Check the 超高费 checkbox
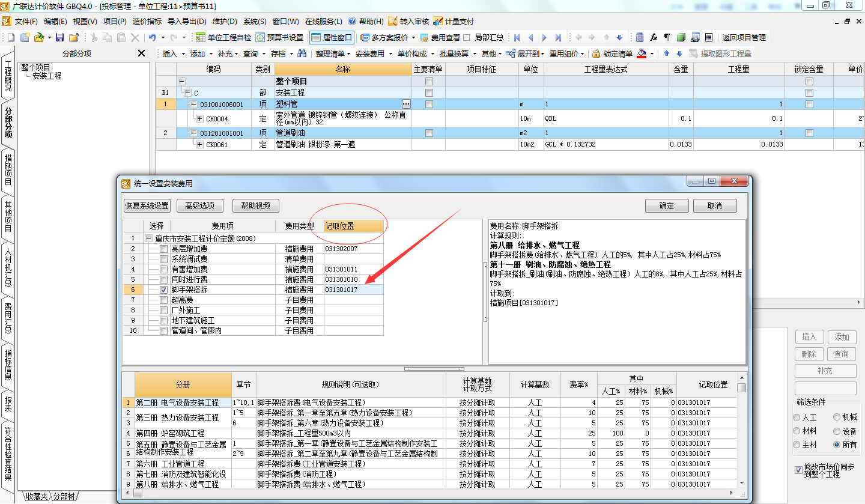The width and height of the screenshot is (865, 504). 163,300
